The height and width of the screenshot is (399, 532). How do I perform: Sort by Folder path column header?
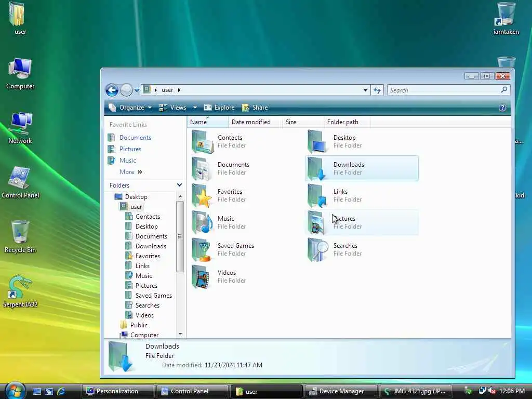pyautogui.click(x=347, y=122)
